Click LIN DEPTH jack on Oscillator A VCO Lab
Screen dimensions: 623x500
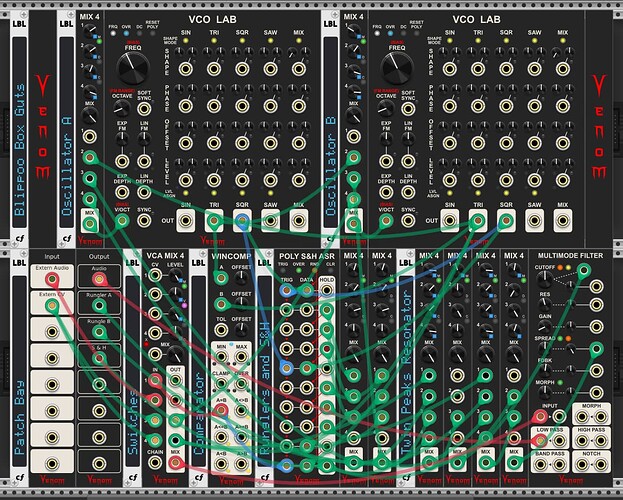pos(144,192)
